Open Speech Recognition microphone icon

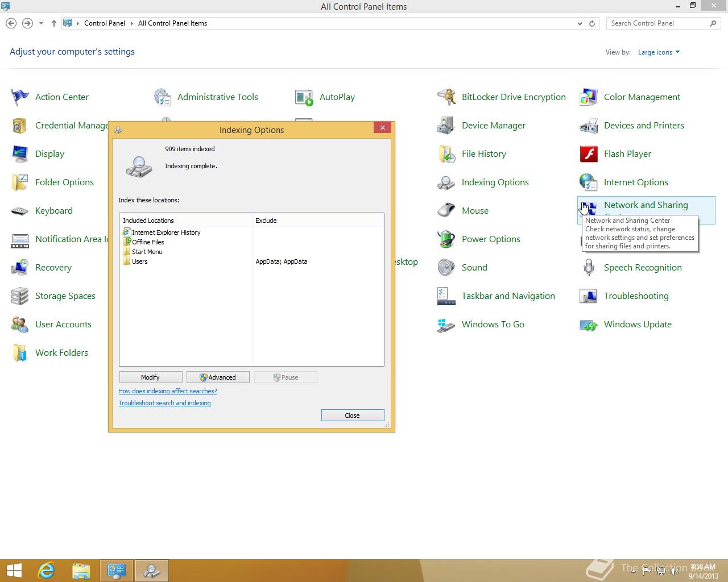point(589,268)
